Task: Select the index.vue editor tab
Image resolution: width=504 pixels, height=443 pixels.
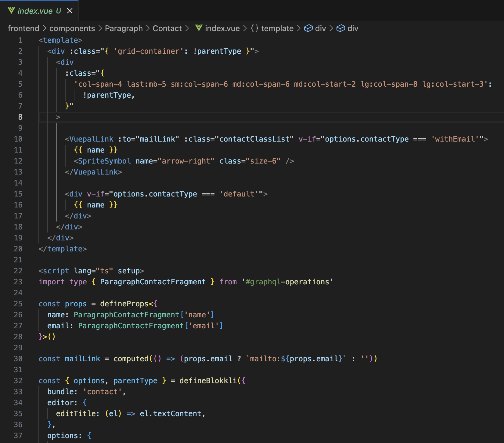Action: click(x=39, y=11)
